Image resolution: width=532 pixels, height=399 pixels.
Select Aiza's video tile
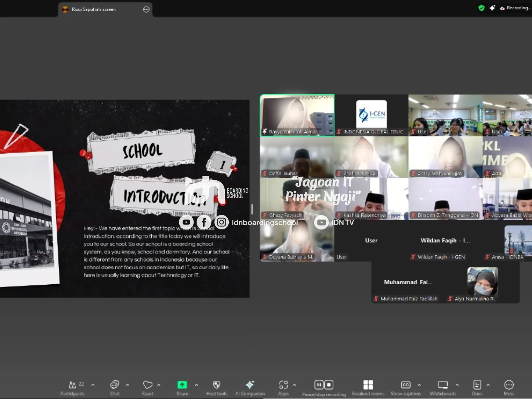point(507,157)
